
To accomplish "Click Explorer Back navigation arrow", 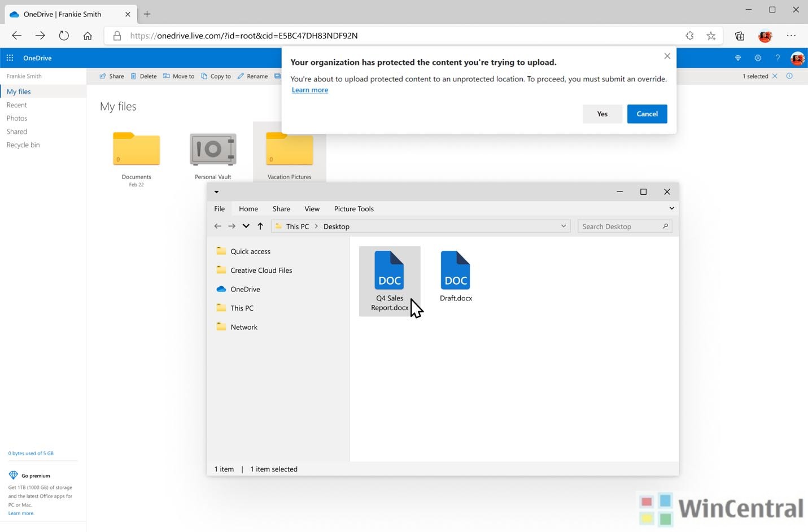I will 217,226.
